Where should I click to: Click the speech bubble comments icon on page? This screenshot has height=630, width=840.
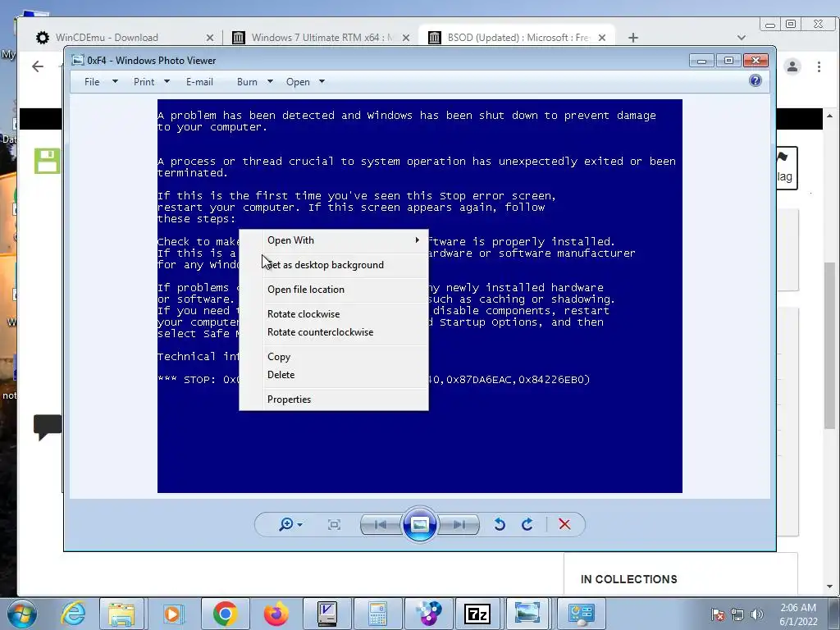(48, 427)
